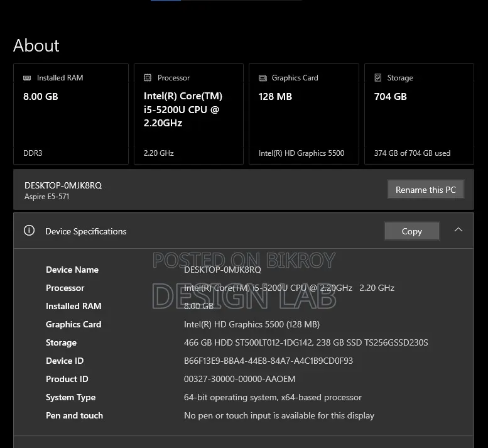This screenshot has width=488, height=448.
Task: Click the Storage drive icon
Action: [x=378, y=77]
